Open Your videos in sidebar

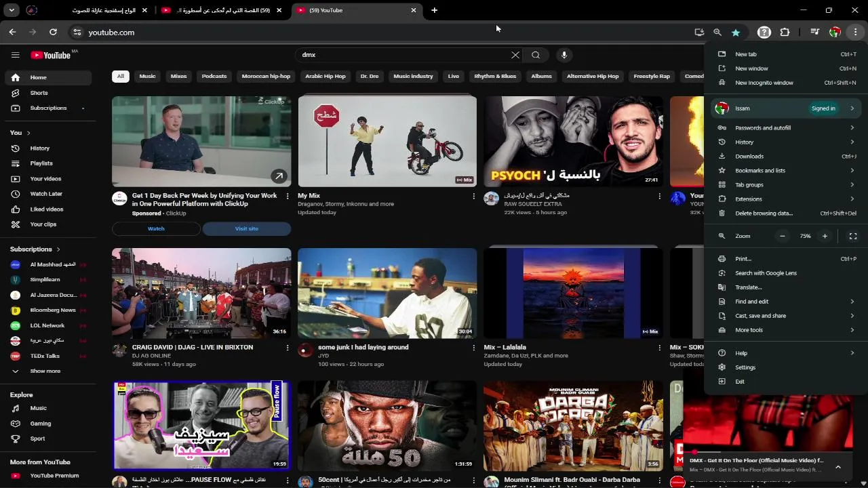tap(47, 179)
